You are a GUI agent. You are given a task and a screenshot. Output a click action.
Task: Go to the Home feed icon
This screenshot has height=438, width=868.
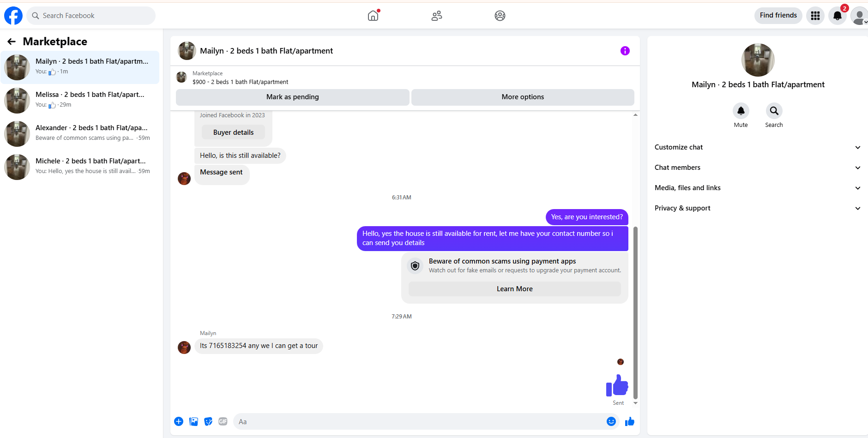pos(373,16)
